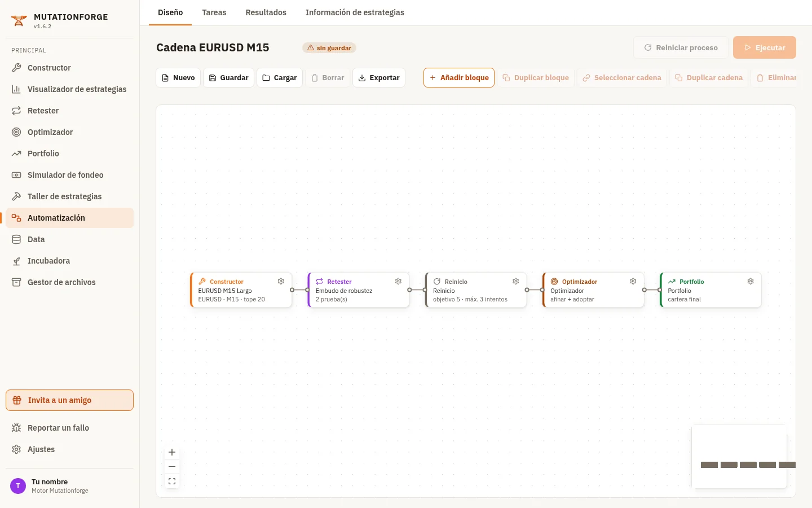Open settings gear on Optimizador block
The height and width of the screenshot is (508, 812).
(x=633, y=281)
